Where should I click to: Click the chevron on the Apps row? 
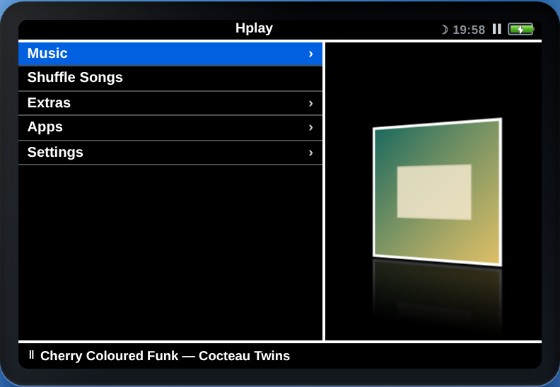tap(311, 127)
